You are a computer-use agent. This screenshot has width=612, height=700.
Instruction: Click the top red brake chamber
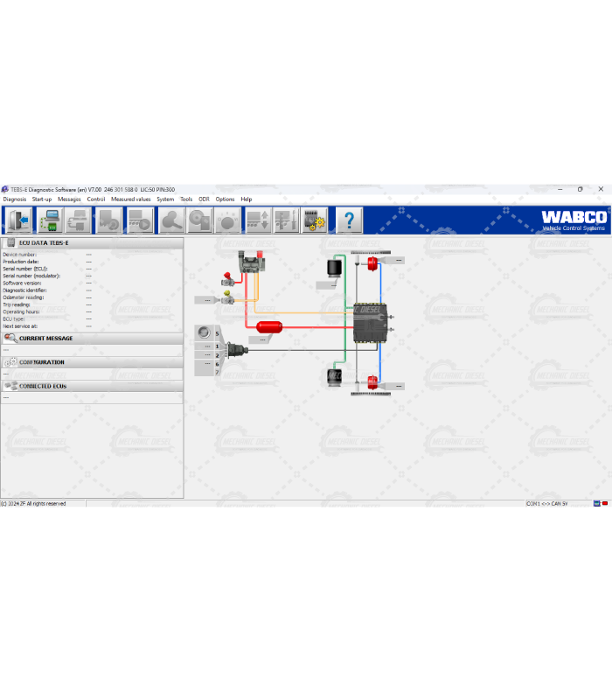[x=372, y=262]
